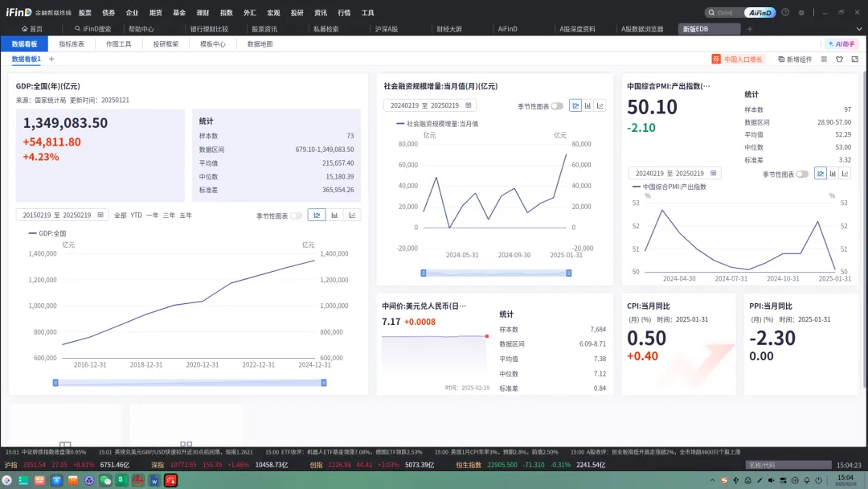Select bar chart view for GDP panel

pyautogui.click(x=334, y=216)
